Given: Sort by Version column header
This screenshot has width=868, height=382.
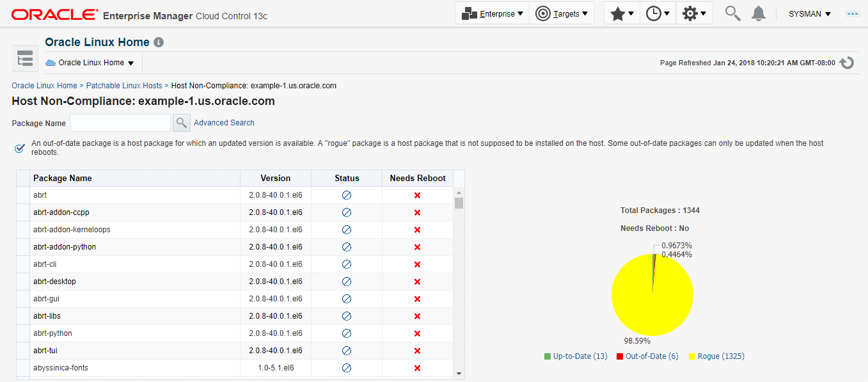Looking at the screenshot, I should point(276,178).
